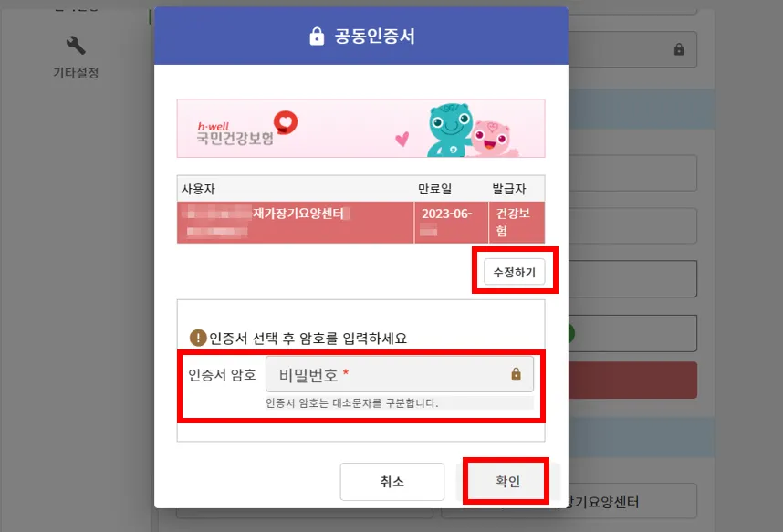Click the 발급자 column header
The image size is (783, 532).
click(509, 188)
